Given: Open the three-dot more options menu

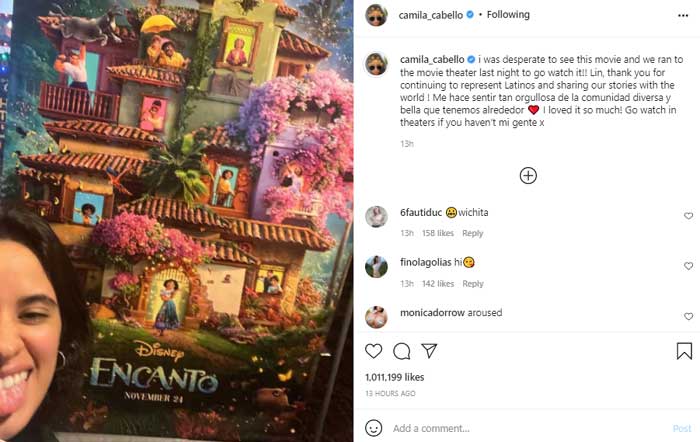Looking at the screenshot, I should 683,16.
